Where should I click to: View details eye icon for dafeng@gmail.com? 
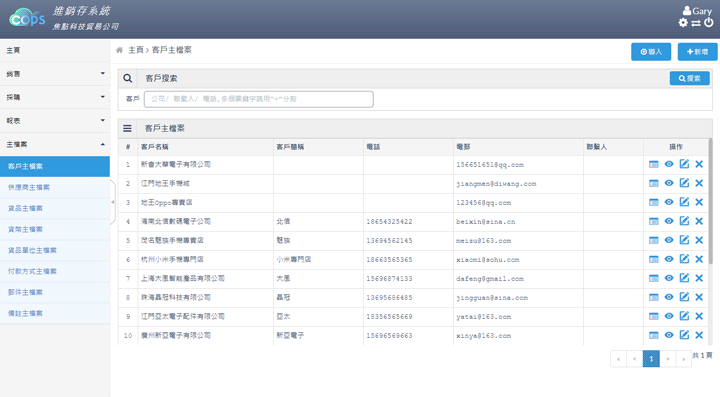(x=669, y=278)
